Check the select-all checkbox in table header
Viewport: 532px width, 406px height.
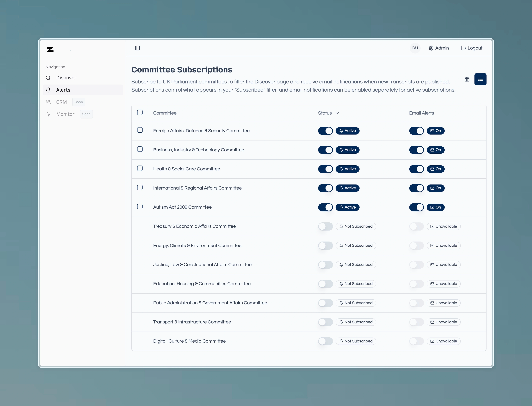[x=140, y=112]
